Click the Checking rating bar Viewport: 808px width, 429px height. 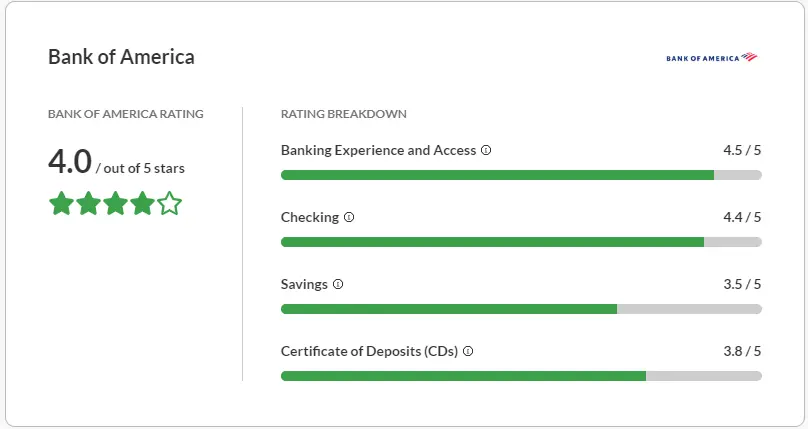(x=521, y=242)
